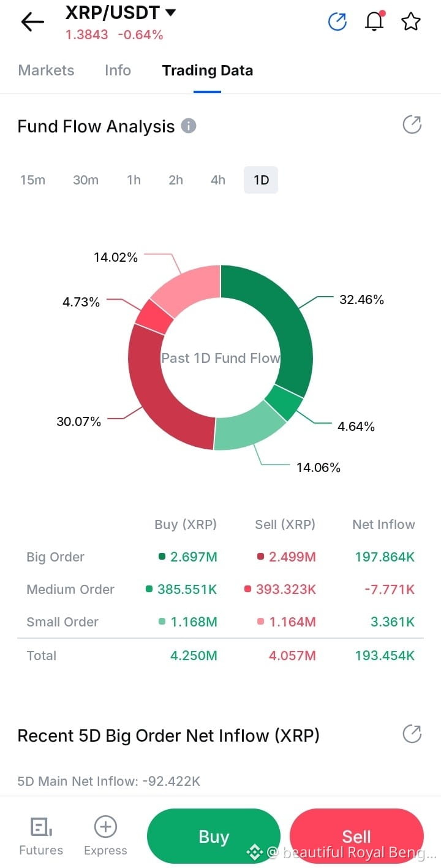Select the 15m time interval

(32, 180)
